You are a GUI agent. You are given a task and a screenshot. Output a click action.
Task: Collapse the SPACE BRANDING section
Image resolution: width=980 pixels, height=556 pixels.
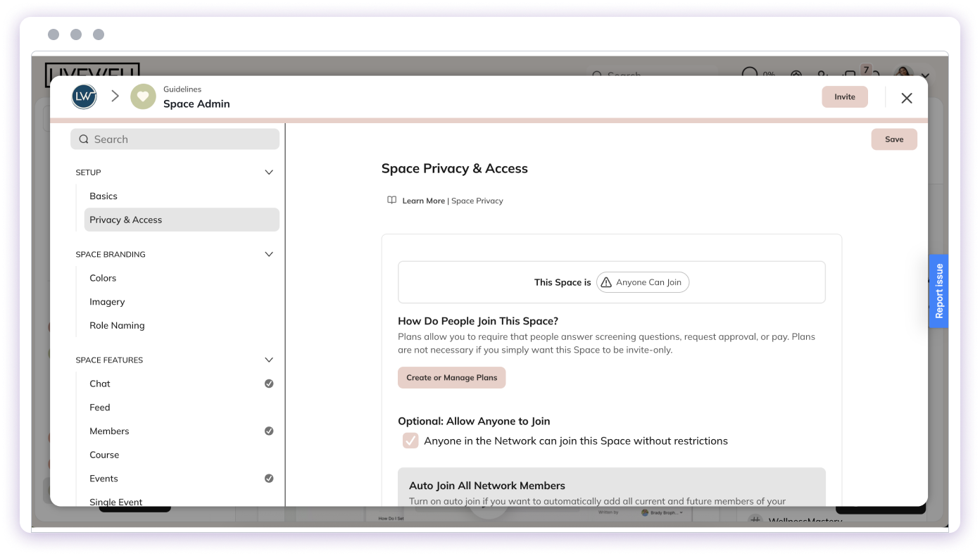coord(269,254)
